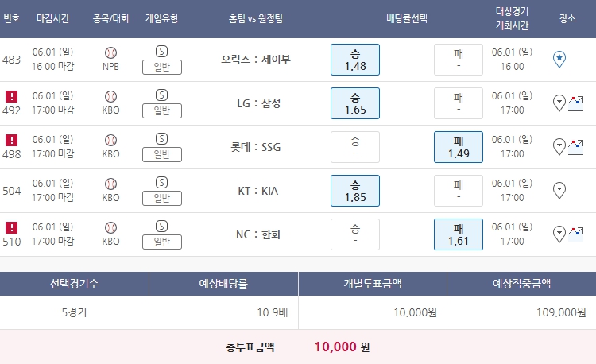Image resolution: width=596 pixels, height=364 pixels.
Task: Select the 패 option for LG vs 삼성
Action: [459, 103]
